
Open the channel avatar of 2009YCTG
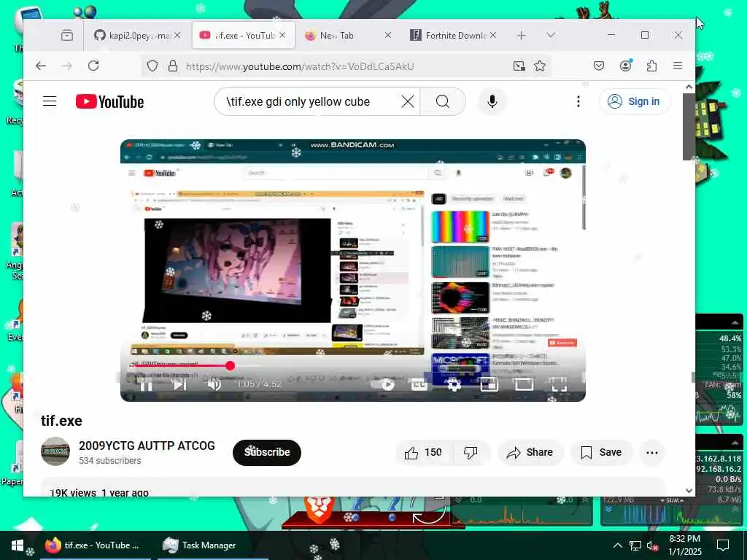55,451
